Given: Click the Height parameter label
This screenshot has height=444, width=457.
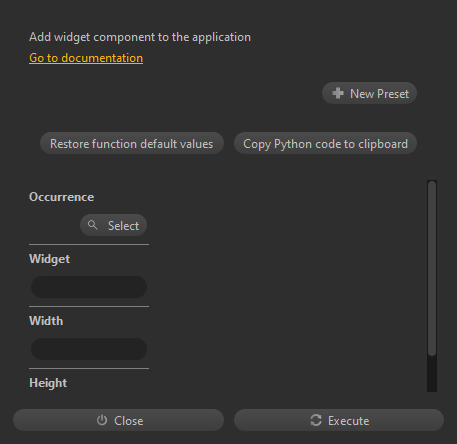Looking at the screenshot, I should 48,383.
